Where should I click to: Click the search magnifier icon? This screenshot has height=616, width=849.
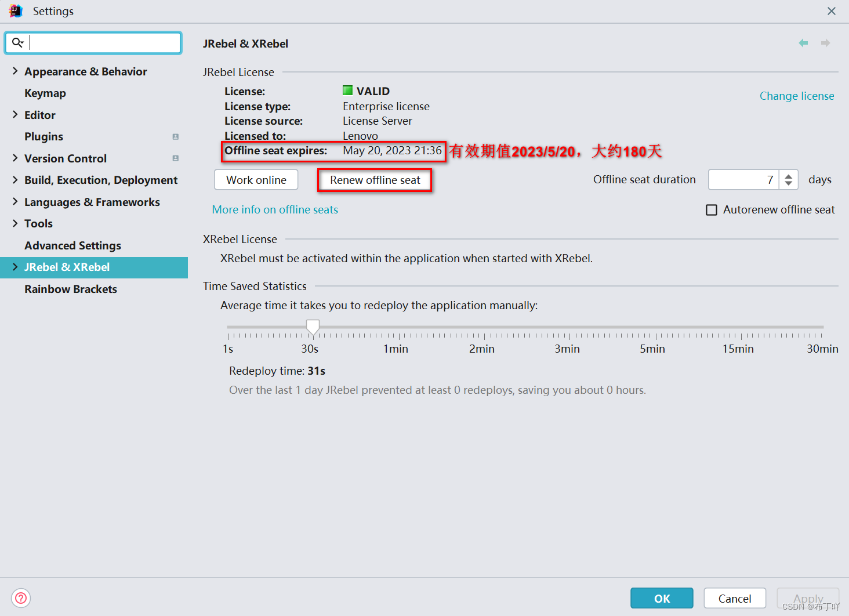[x=18, y=42]
